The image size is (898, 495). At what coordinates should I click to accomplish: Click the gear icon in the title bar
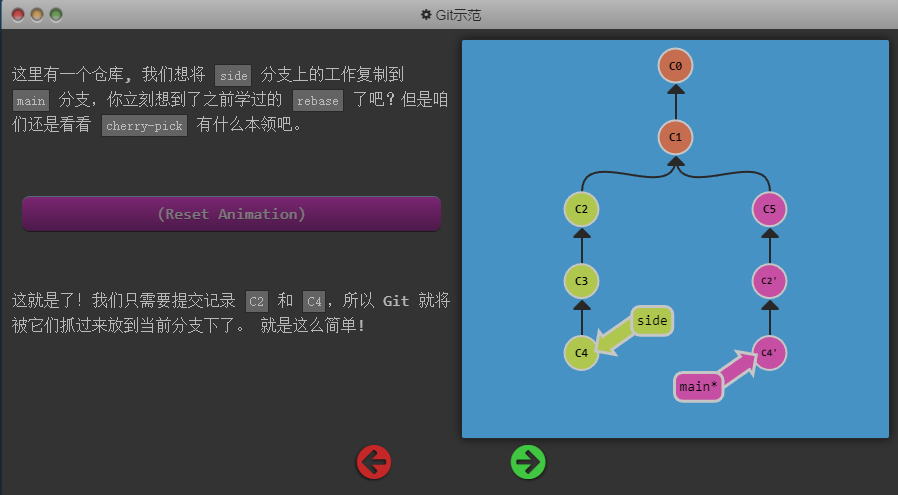426,14
